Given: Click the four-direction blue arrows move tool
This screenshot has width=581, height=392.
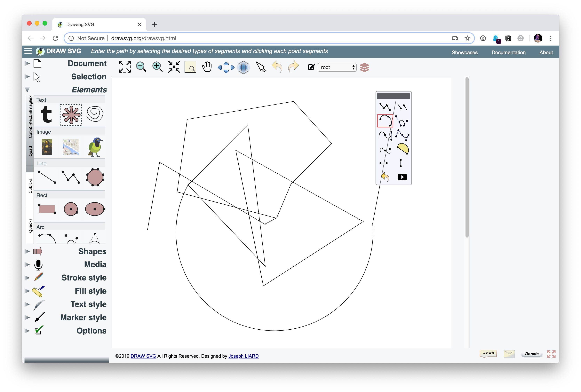Looking at the screenshot, I should coord(226,67).
